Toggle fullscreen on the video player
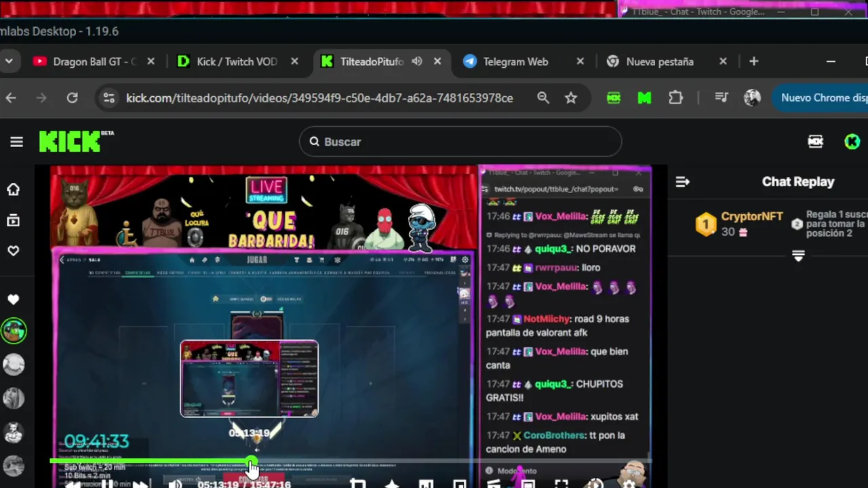The width and height of the screenshot is (868, 488). [561, 484]
